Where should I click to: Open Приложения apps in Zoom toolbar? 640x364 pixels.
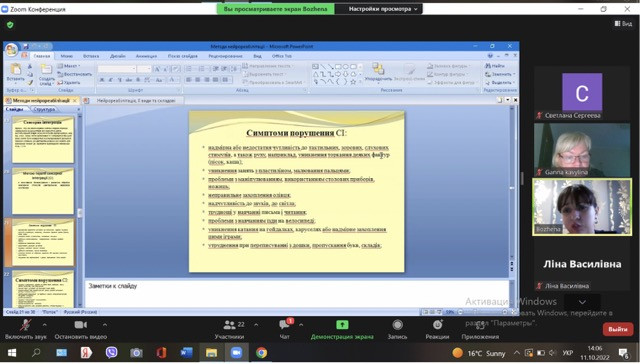coord(480,329)
